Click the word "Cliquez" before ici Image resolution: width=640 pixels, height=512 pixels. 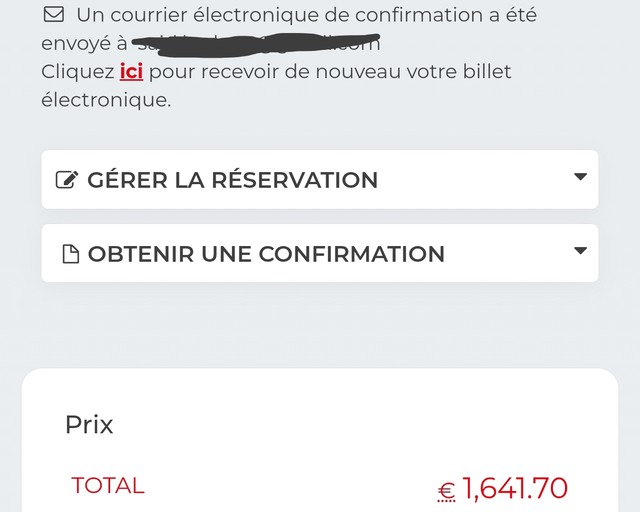[78, 73]
